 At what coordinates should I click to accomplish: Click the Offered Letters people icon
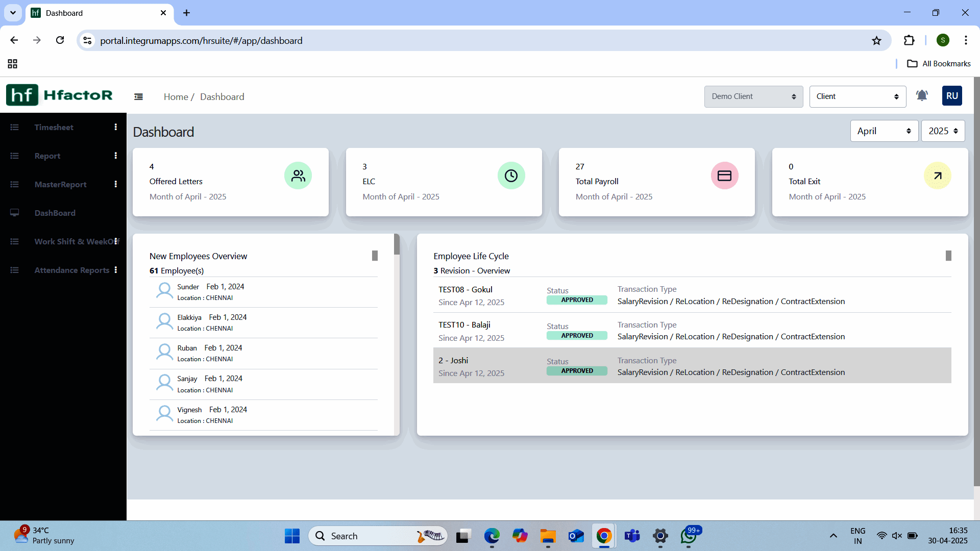tap(298, 176)
